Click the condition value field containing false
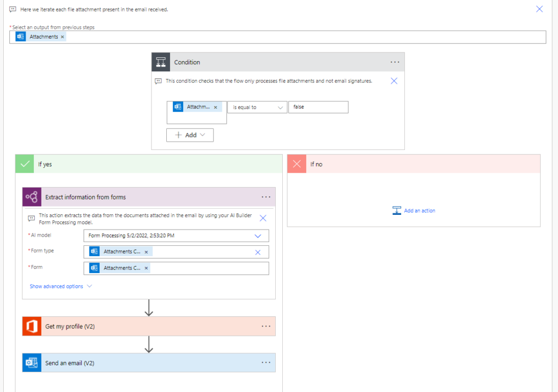 (x=318, y=107)
